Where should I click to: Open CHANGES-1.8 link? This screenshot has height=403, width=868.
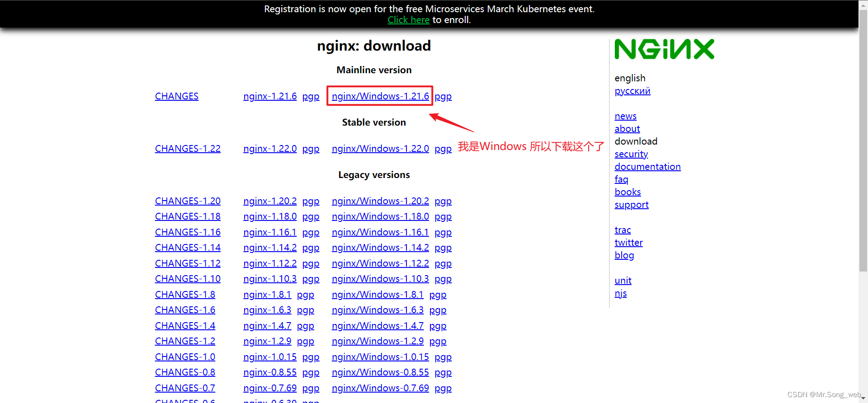pos(185,295)
